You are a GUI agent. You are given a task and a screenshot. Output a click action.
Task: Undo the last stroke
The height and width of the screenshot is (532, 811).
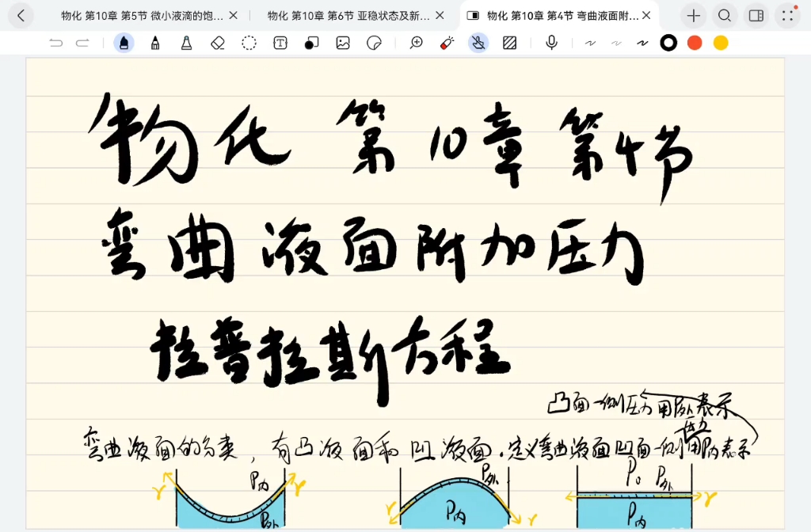56,43
